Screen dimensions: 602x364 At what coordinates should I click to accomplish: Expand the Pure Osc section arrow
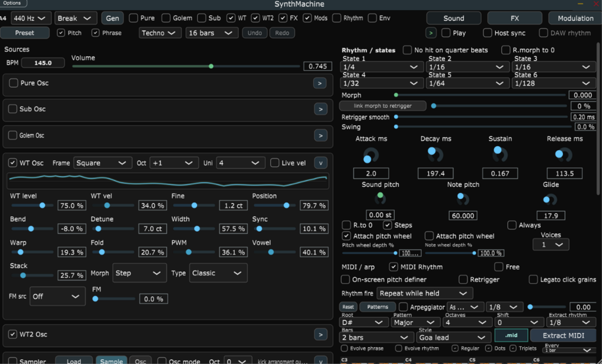[x=320, y=83]
